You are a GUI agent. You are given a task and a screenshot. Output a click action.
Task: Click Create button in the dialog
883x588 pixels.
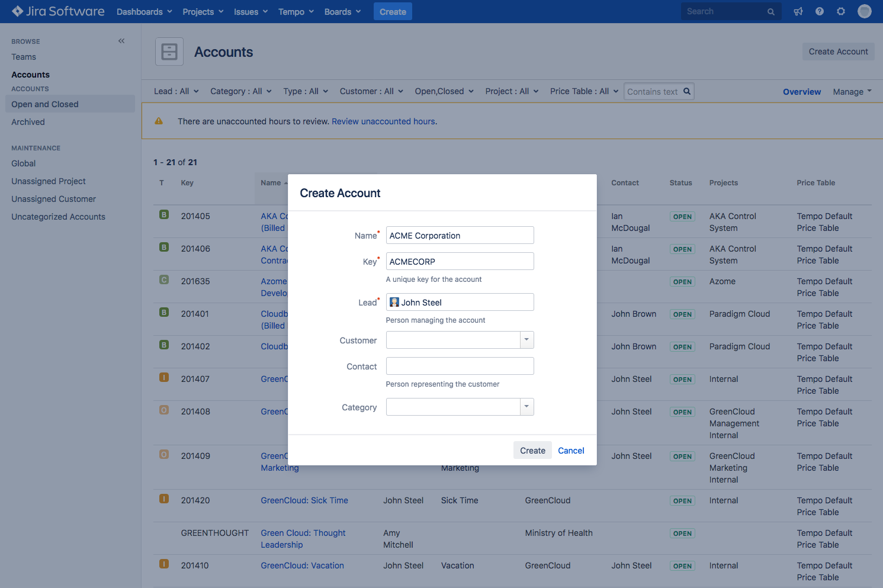532,451
